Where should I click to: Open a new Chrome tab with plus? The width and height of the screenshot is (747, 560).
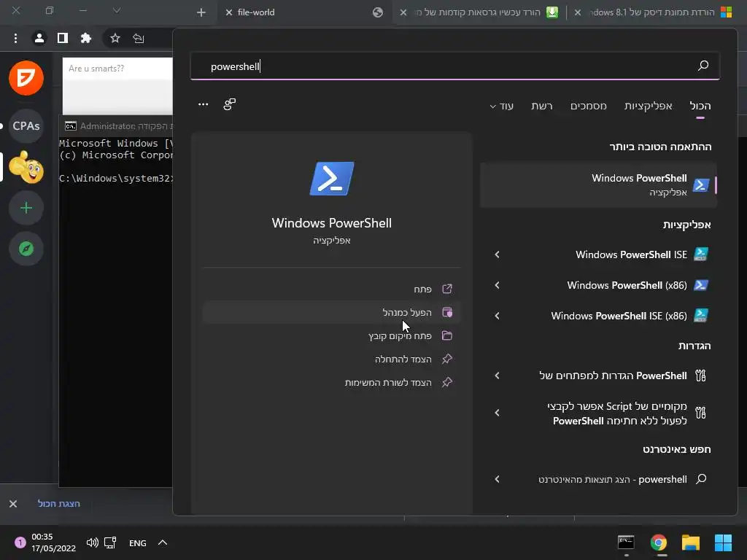(x=201, y=12)
